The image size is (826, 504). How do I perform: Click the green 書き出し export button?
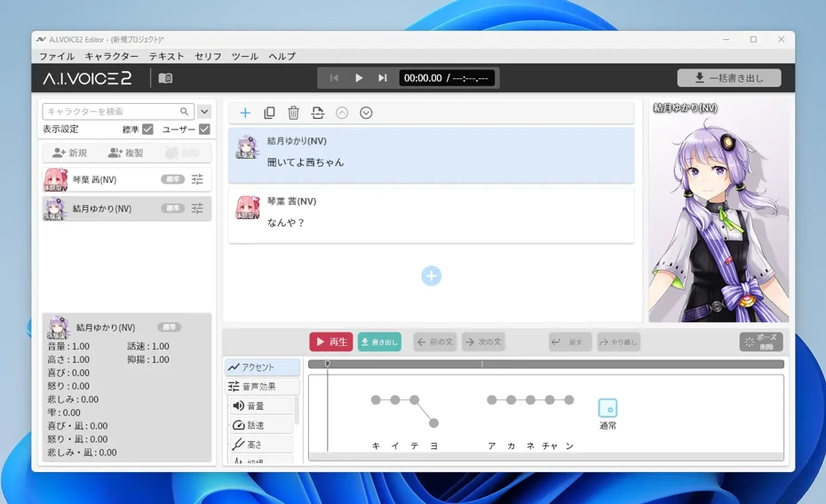coord(379,342)
